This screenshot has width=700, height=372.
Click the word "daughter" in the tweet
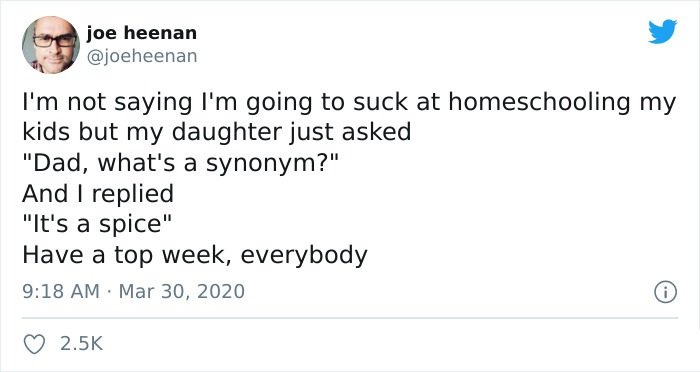click(x=227, y=133)
